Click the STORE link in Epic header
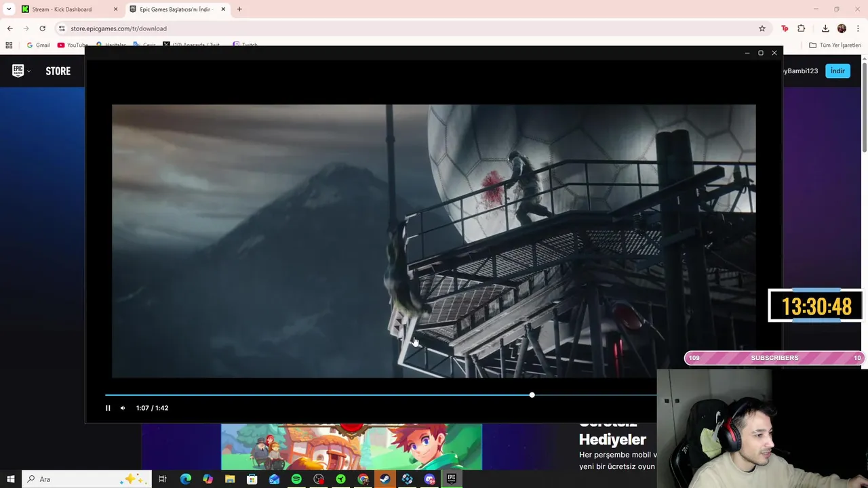Screen dimensions: 868x488 point(58,71)
